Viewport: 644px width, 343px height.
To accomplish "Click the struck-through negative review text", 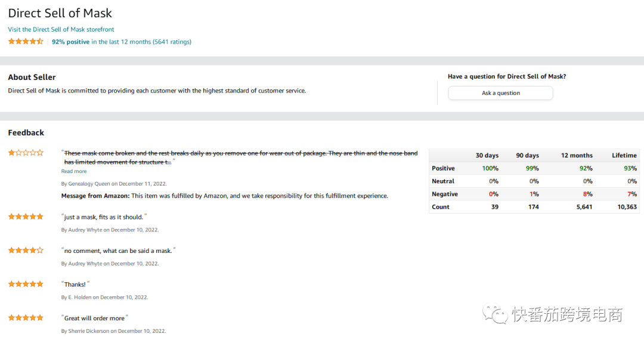I will pyautogui.click(x=241, y=157).
